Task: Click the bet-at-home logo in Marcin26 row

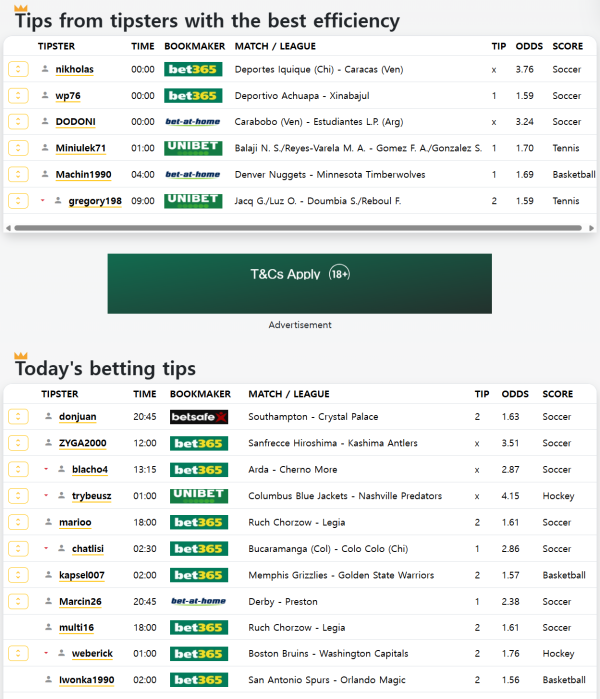Action: point(198,602)
